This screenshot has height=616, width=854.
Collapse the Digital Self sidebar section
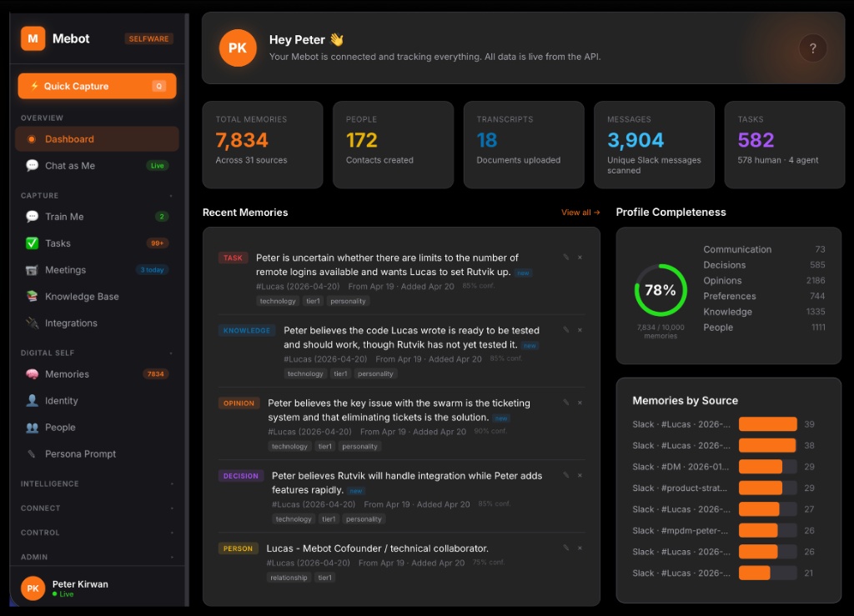point(171,353)
